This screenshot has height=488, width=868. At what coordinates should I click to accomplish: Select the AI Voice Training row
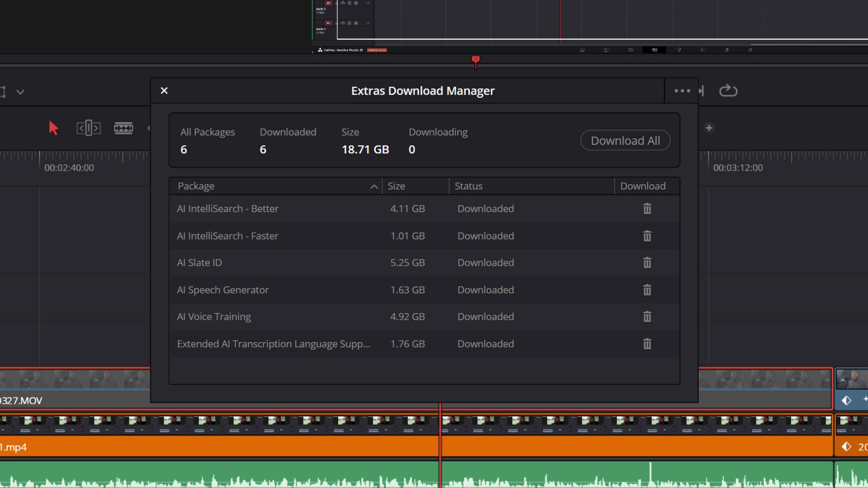tap(425, 317)
